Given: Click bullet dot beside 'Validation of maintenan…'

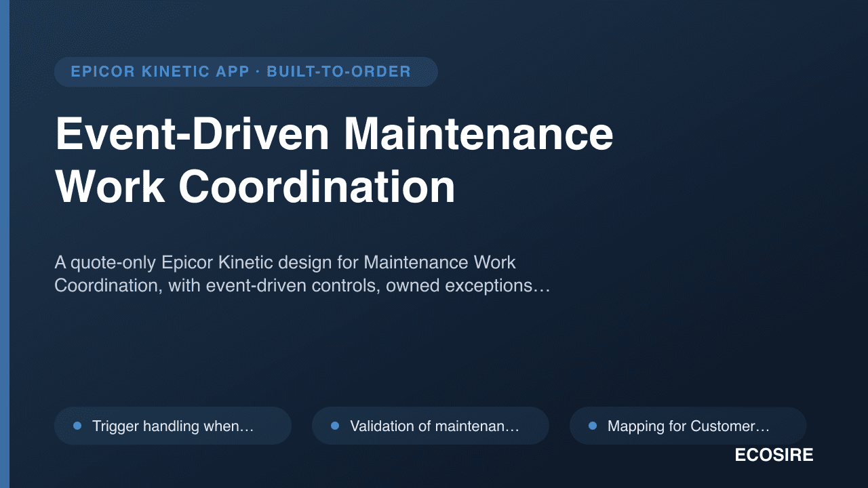Looking at the screenshot, I should pos(335,426).
